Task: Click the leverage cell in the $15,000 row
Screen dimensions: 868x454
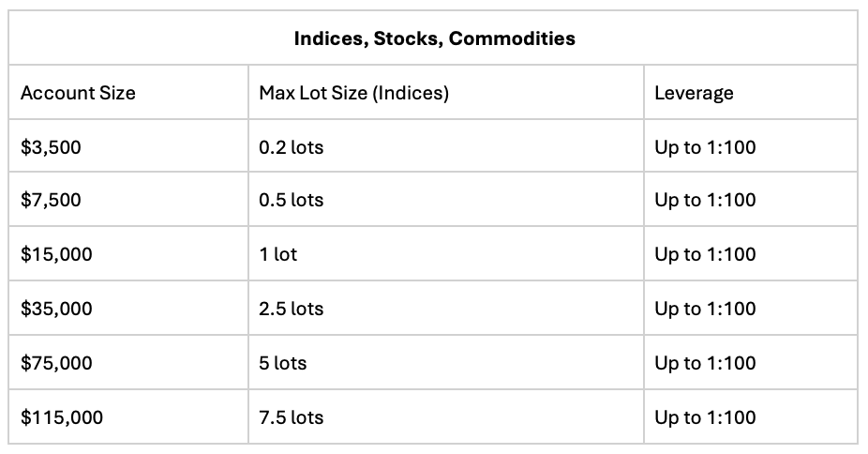Action: tap(751, 253)
